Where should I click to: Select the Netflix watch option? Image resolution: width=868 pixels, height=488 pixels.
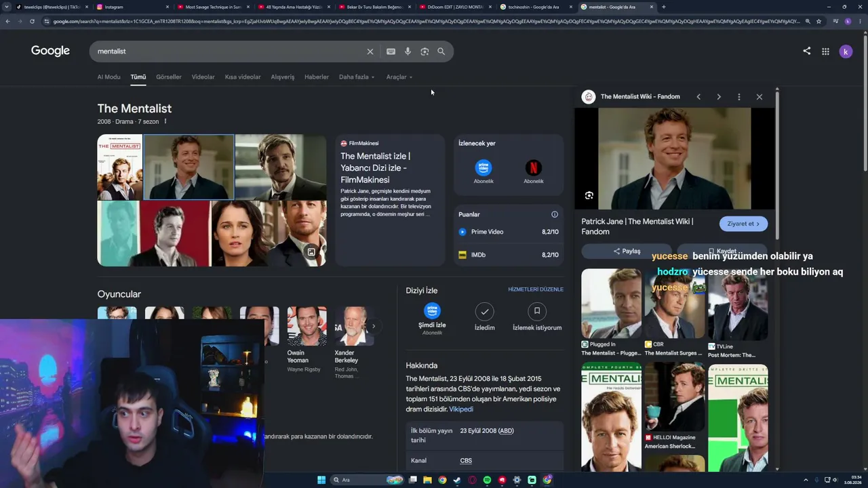534,172
